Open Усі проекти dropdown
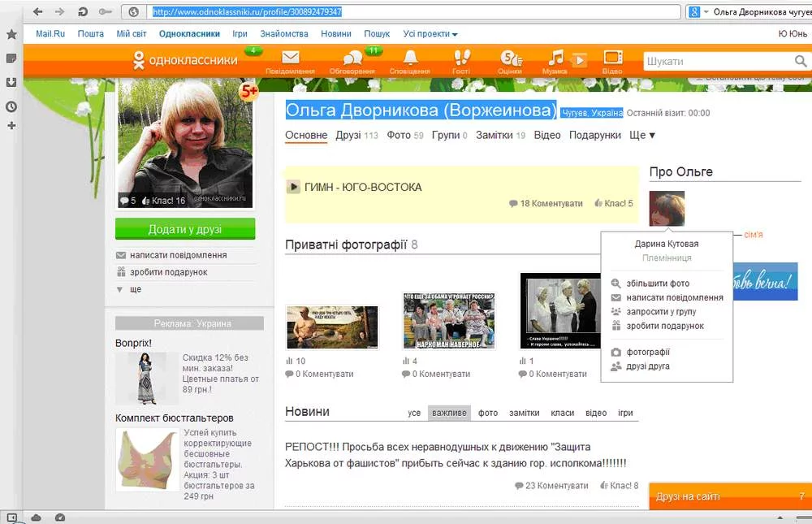This screenshot has width=812, height=524. tap(430, 33)
